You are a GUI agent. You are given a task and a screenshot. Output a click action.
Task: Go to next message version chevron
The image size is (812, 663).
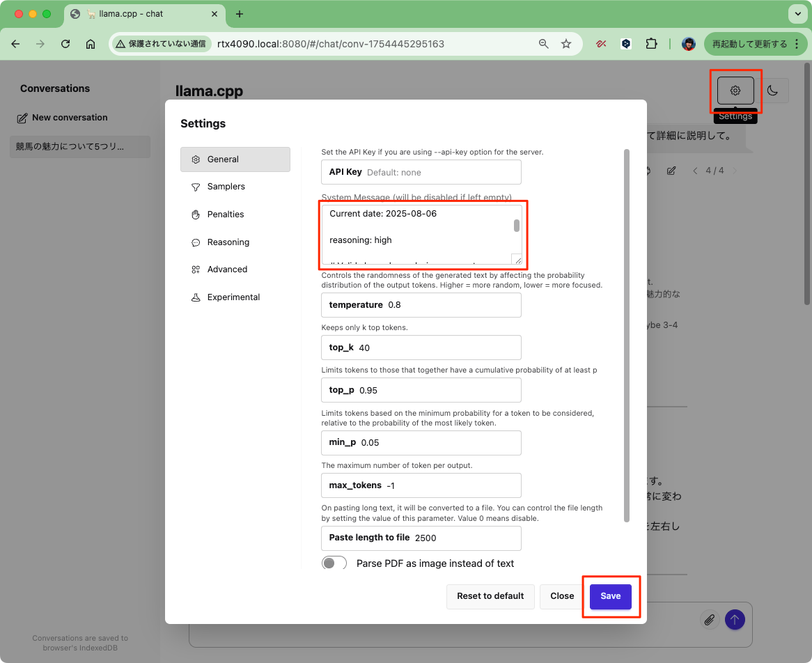(734, 171)
